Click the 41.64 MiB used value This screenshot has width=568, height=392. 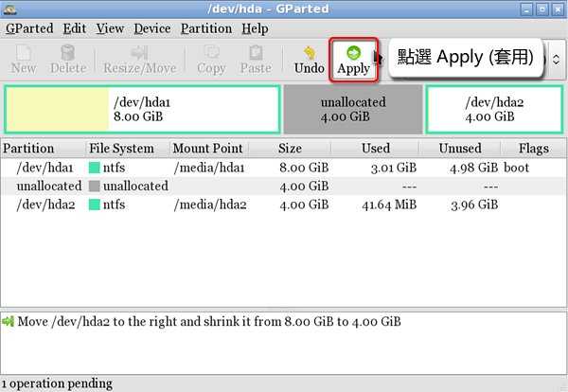[389, 205]
